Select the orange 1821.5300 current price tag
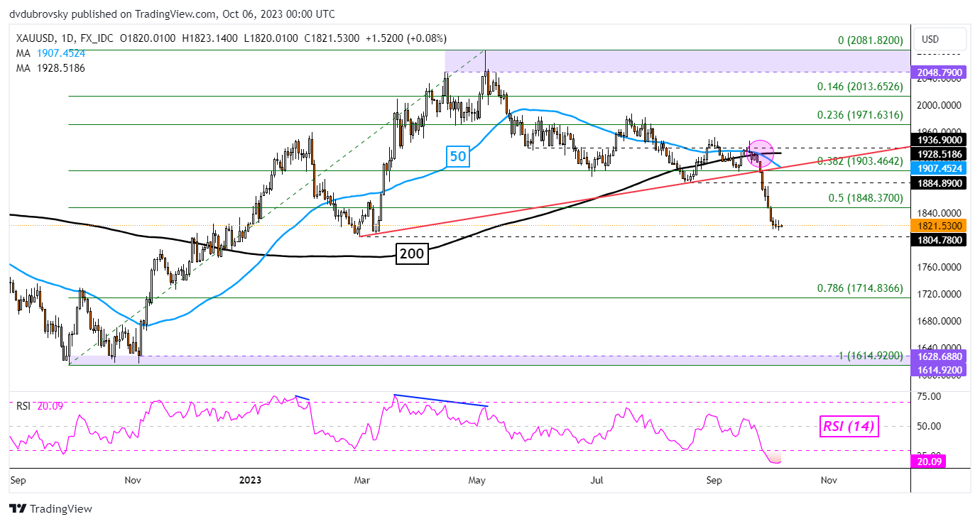This screenshot has width=980, height=524. 938,225
